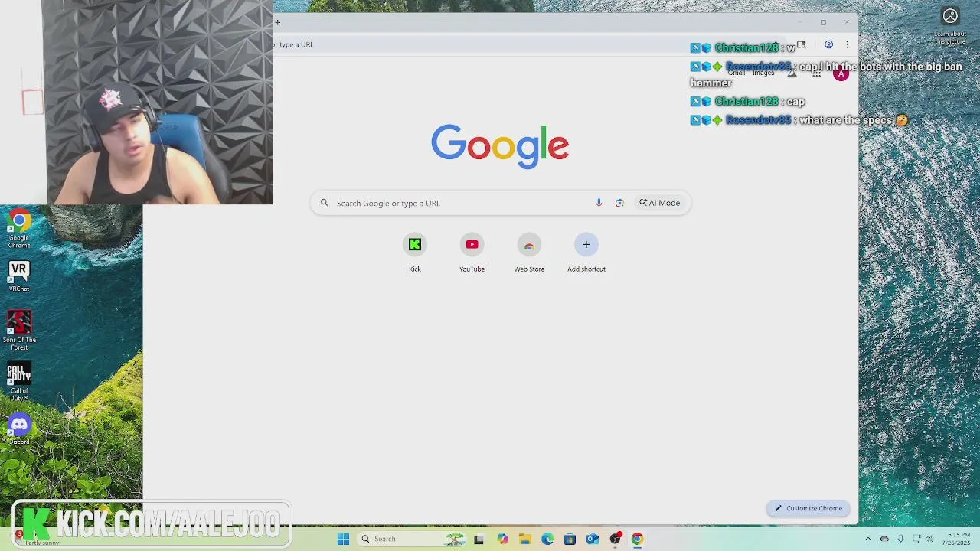The width and height of the screenshot is (980, 551).
Task: Start a voice search with the microphone icon
Action: point(599,203)
